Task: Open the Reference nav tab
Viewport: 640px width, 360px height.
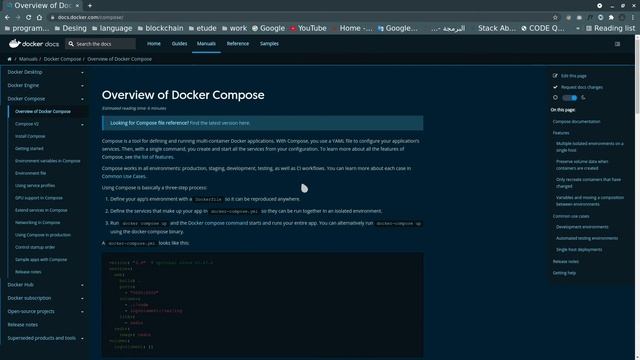Action: (x=238, y=44)
